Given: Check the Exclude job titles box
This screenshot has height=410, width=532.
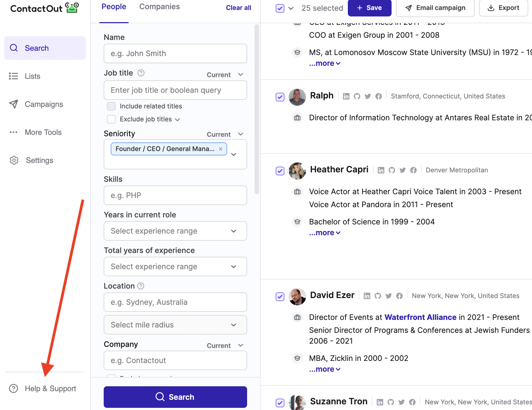Looking at the screenshot, I should click(x=111, y=119).
